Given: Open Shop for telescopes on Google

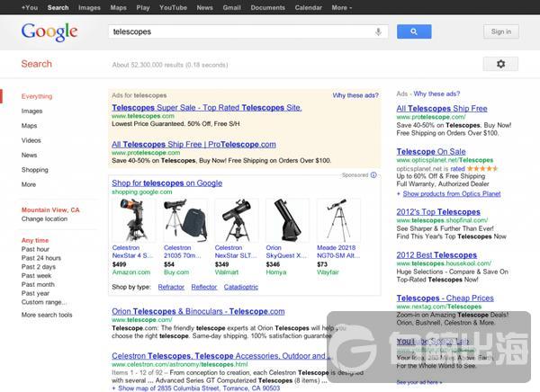Looking at the screenshot, I should (166, 183).
